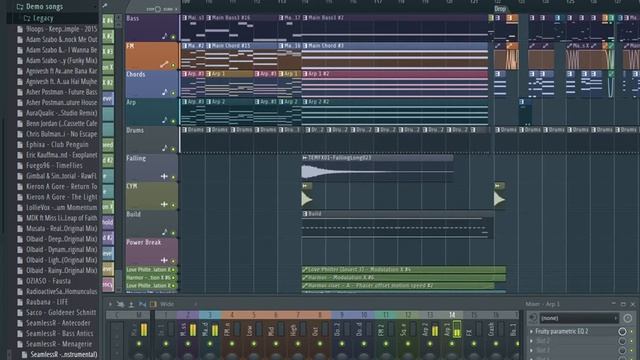Select the Build pattern clip
This screenshot has height=360, width=640.
(x=397, y=224)
